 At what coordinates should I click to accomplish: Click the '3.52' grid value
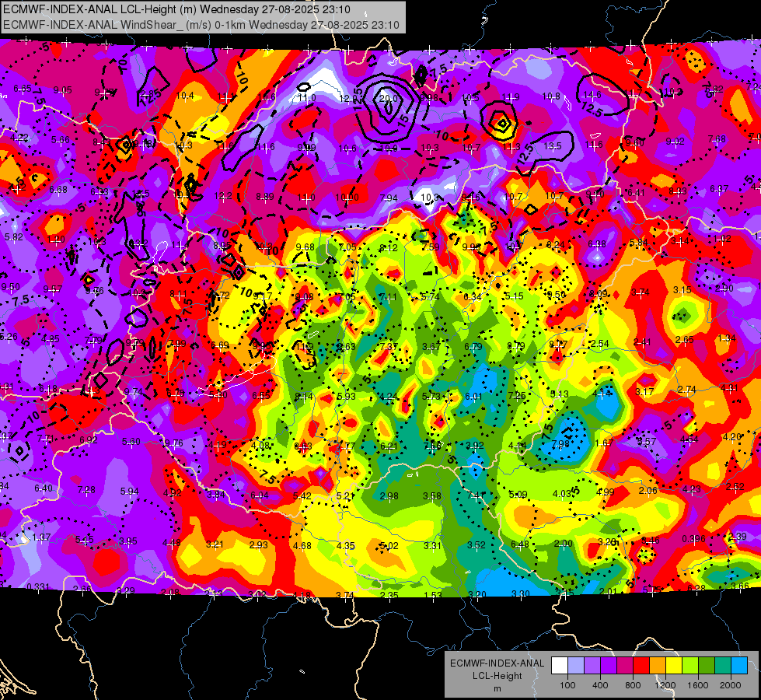pyautogui.click(x=476, y=545)
